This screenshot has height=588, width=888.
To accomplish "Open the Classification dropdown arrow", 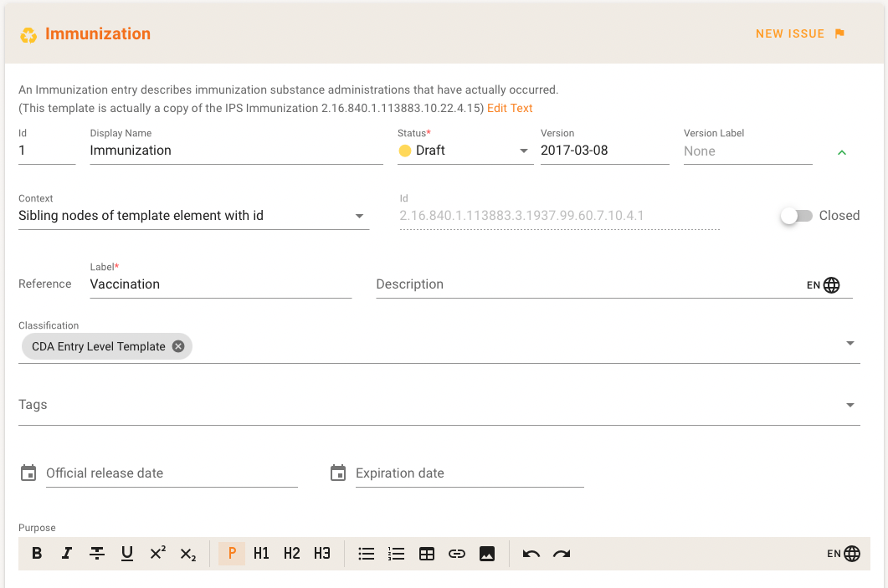I will click(850, 343).
